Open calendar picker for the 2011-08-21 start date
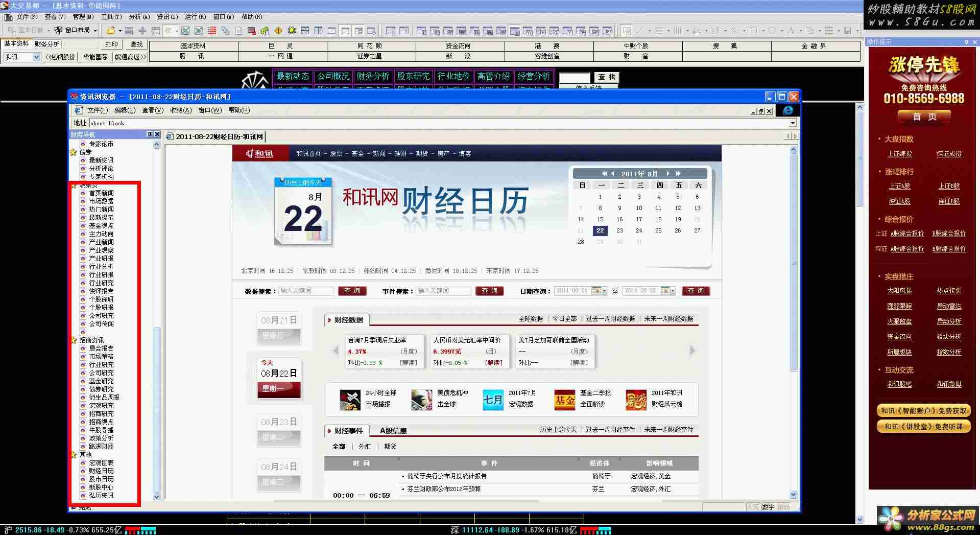980x535 pixels. (x=599, y=291)
